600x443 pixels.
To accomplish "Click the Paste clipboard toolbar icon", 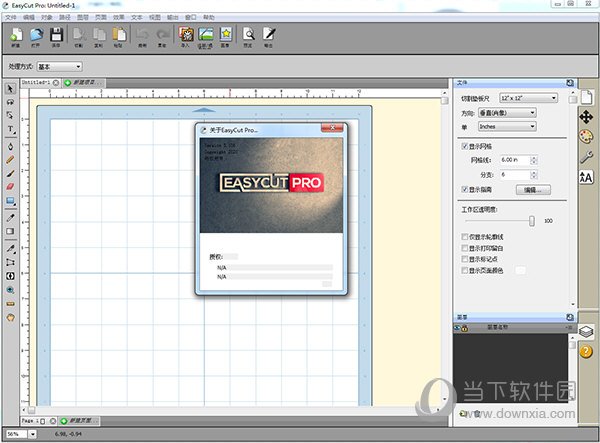I will [x=119, y=35].
